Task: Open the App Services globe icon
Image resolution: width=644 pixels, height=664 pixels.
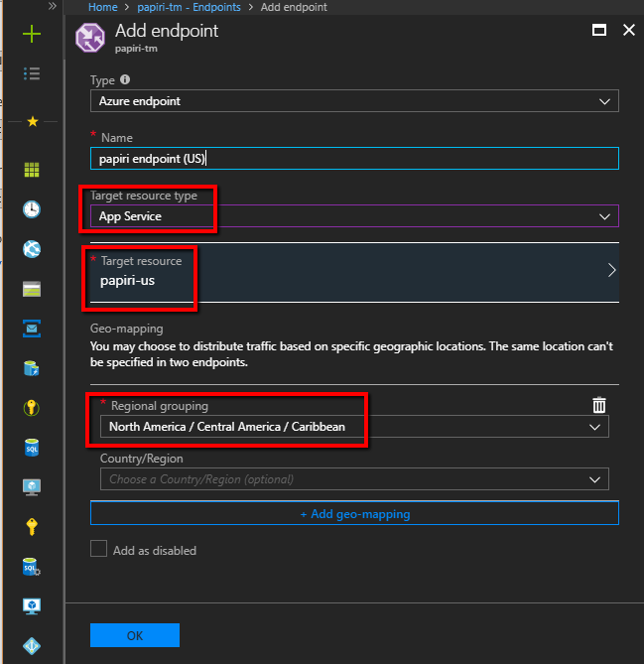Action: [32, 249]
